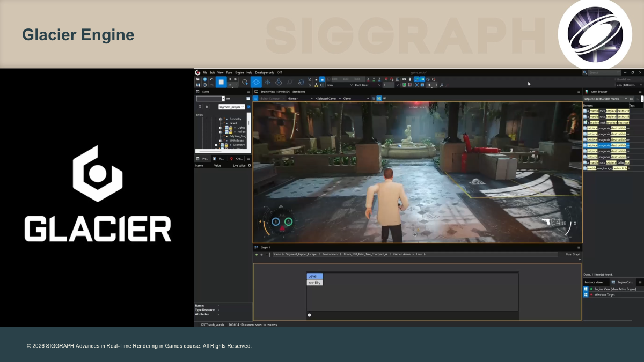Expand the Lights node in scene tree
Image resolution: width=644 pixels, height=362 pixels.
click(221, 128)
